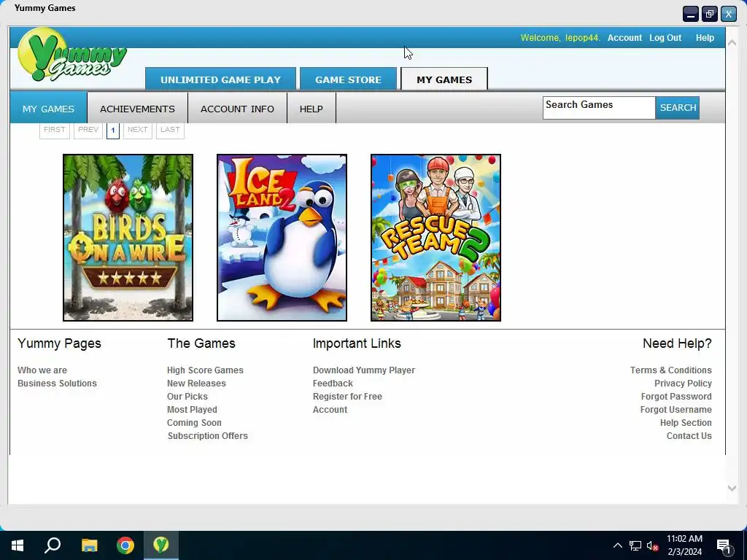Click the Help link in the top header
The width and height of the screenshot is (747, 560).
click(x=705, y=38)
